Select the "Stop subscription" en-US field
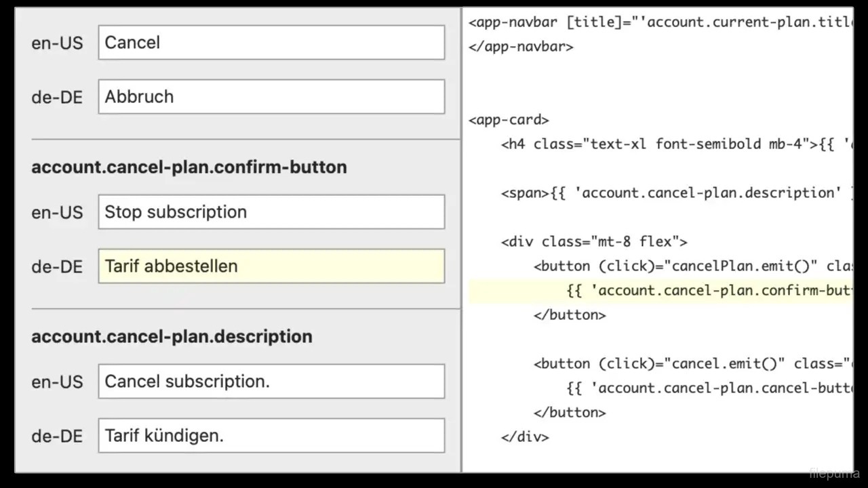The image size is (868, 488). point(271,211)
